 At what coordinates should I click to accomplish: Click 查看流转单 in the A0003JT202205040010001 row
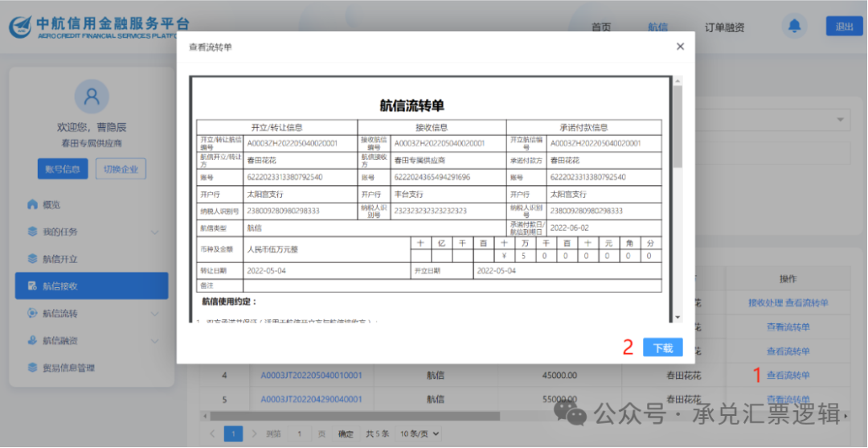click(x=788, y=376)
